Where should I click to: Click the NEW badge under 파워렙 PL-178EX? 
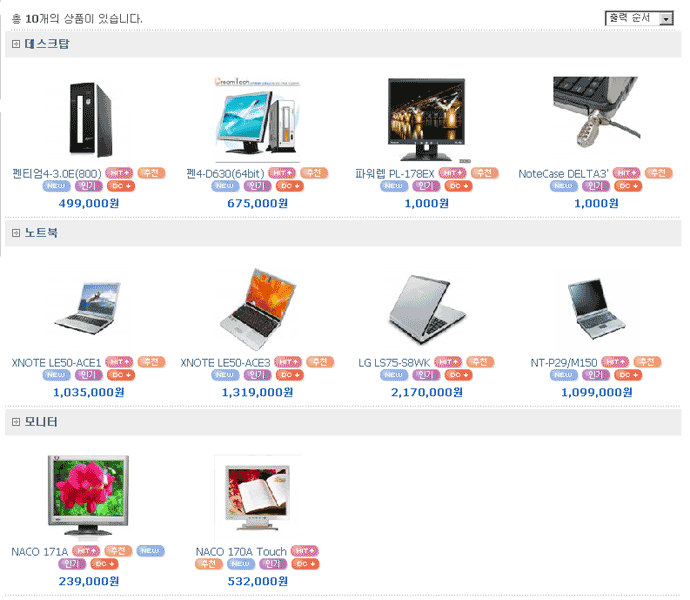point(394,186)
